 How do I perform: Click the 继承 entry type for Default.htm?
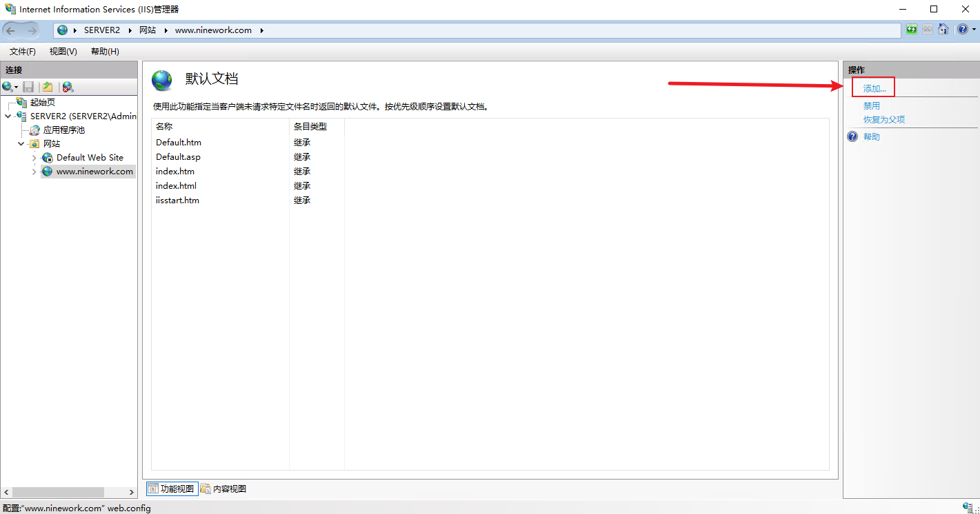click(x=302, y=143)
